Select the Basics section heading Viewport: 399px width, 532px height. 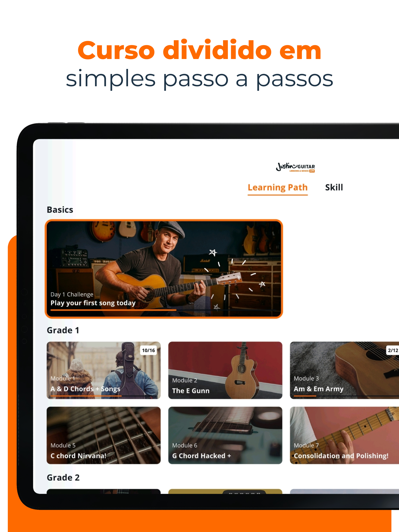[60, 210]
